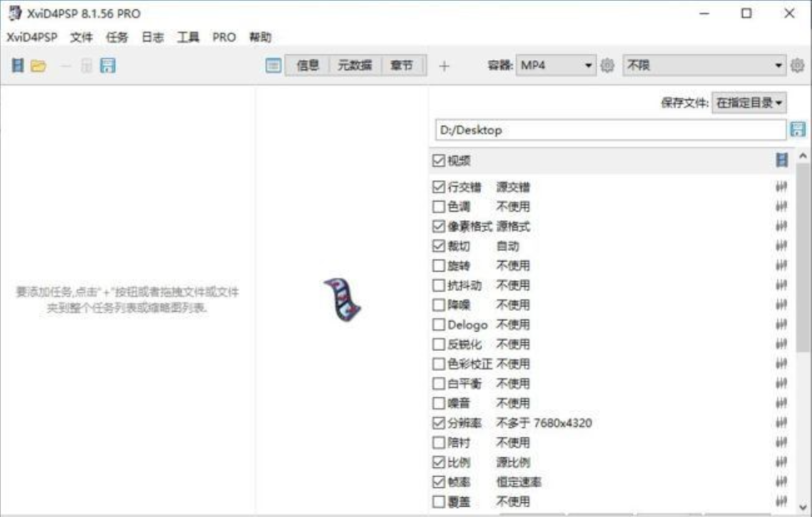The image size is (812, 517).
Task: Toggle the task list view icon beside 信息
Action: click(x=273, y=65)
